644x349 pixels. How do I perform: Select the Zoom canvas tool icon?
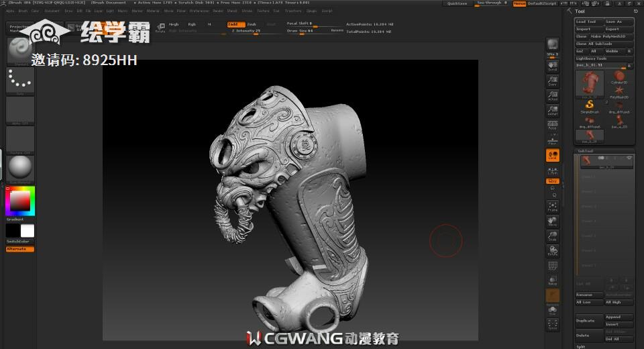point(552,81)
